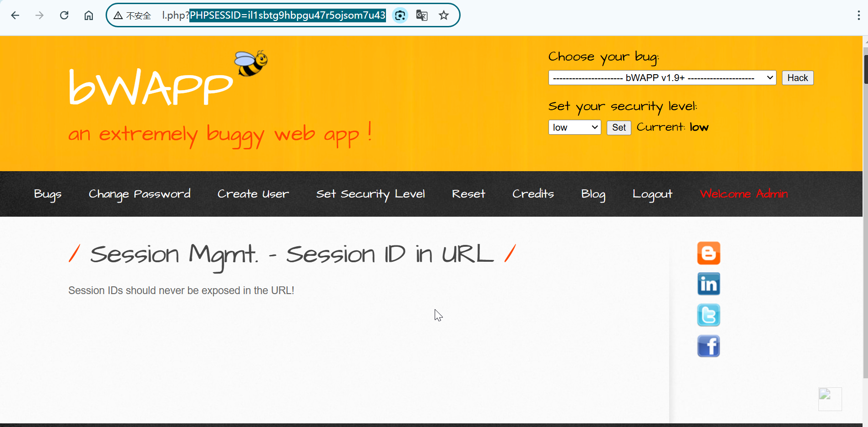Click the browser back arrow

coord(15,15)
